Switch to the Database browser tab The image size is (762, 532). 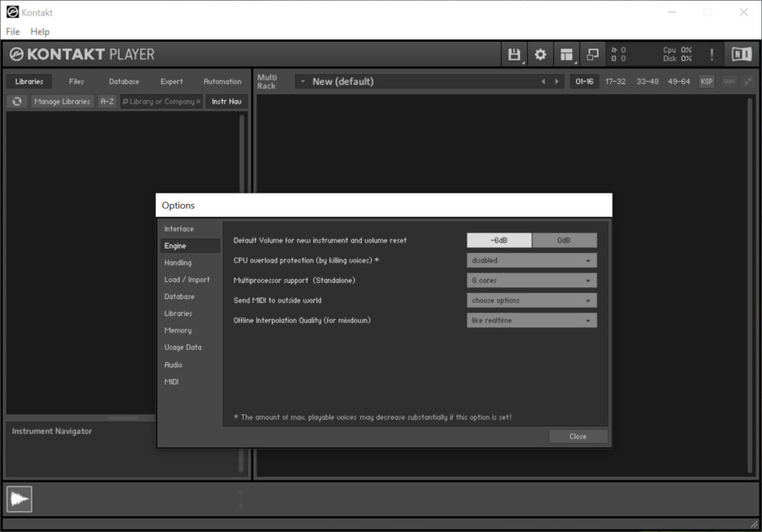click(124, 82)
